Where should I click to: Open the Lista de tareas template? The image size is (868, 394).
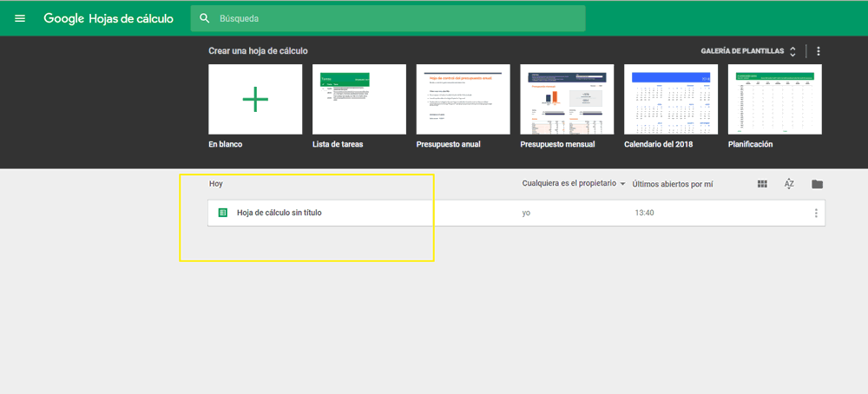359,99
